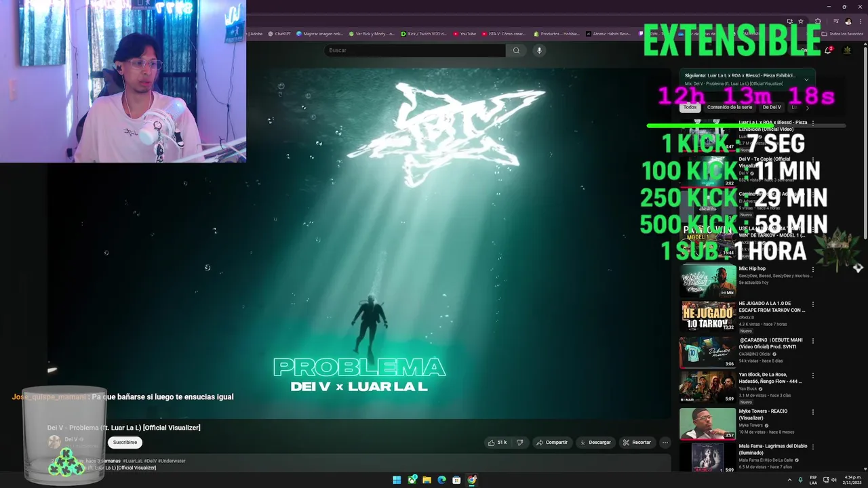Open ChatGPT bookmark

click(279, 33)
